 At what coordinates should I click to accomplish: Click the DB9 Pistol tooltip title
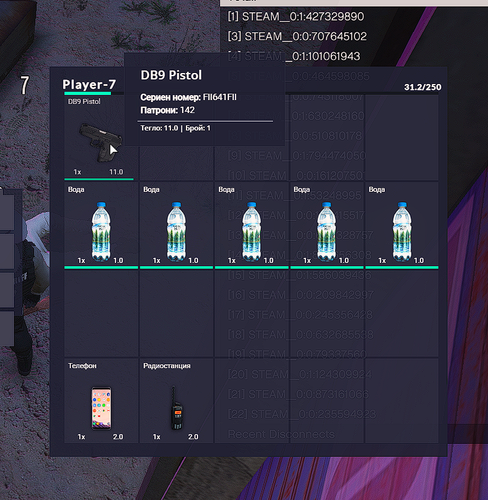coord(171,75)
